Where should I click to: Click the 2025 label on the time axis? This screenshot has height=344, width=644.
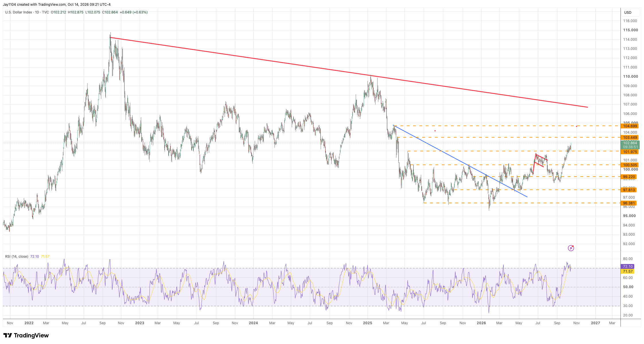367,323
